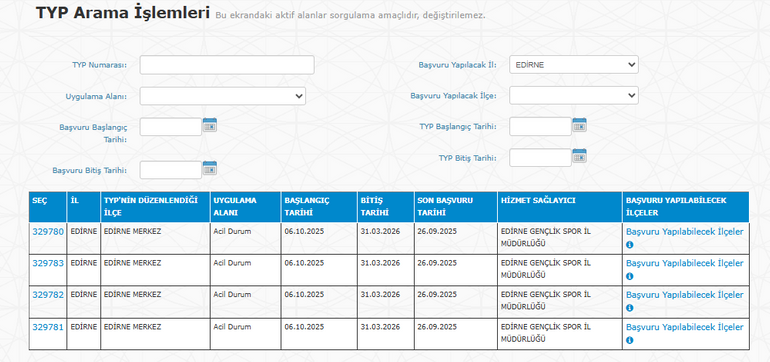Open Başvuru Yapılabilecek İlçeler for row 329783

685,263
